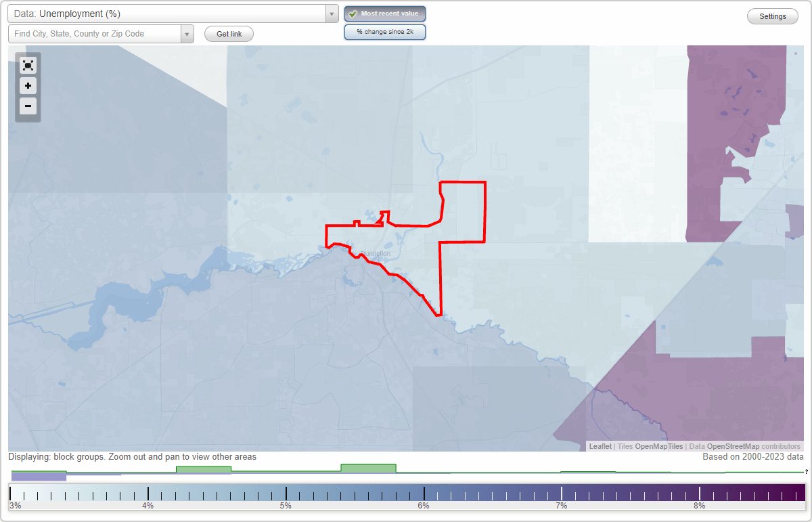Click the 3% label on scale

coord(15,506)
